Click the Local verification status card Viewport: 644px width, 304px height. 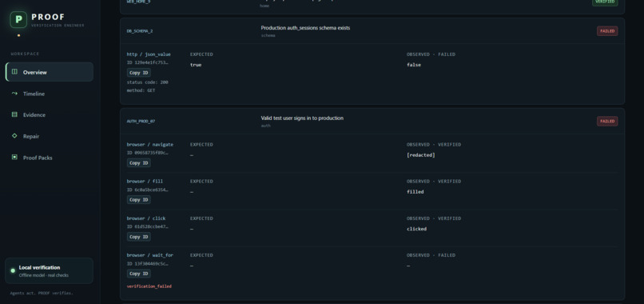click(x=50, y=270)
